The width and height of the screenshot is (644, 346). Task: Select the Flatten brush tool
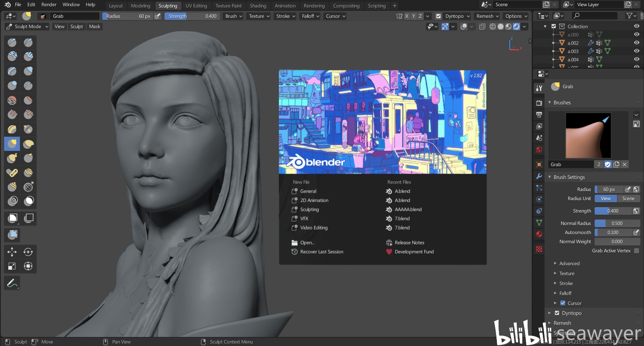(x=28, y=100)
